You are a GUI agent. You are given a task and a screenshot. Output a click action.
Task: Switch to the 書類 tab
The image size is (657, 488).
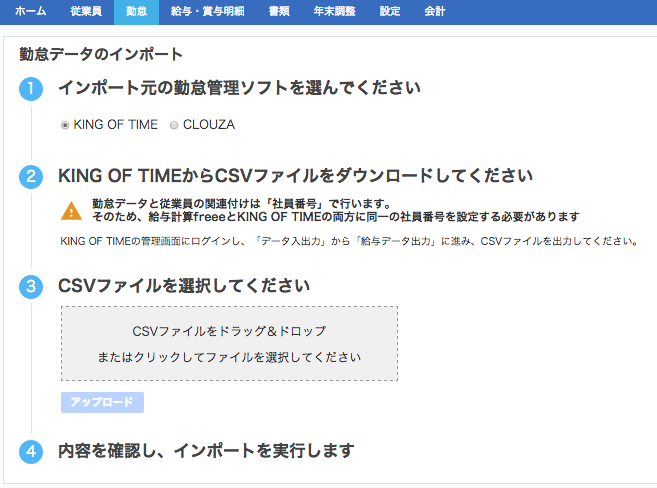pyautogui.click(x=279, y=11)
